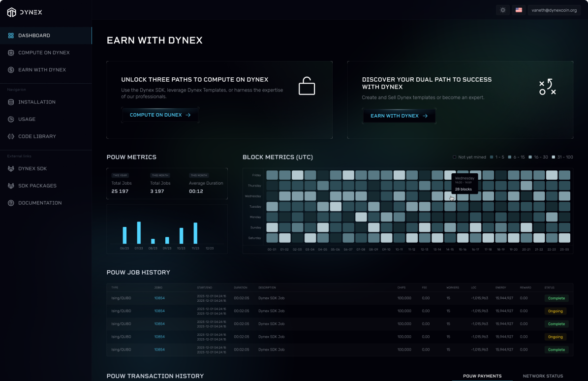Switch to the POUW Payments tab

tap(482, 376)
